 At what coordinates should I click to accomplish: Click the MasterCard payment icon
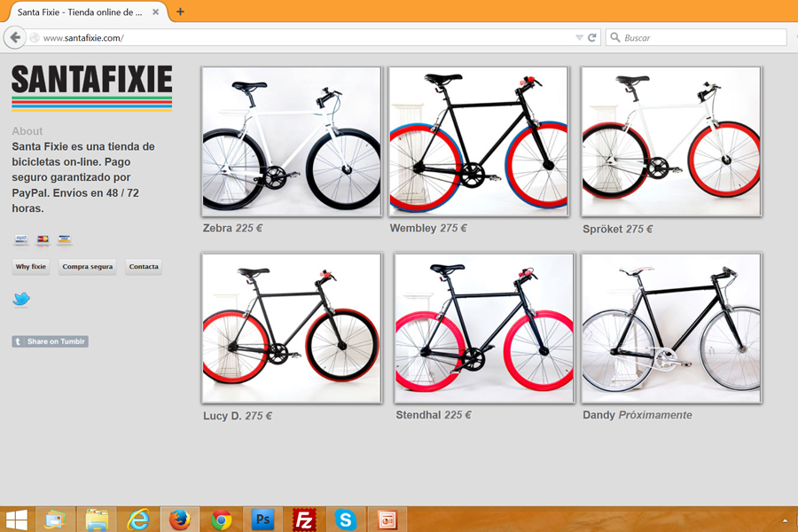click(x=43, y=239)
